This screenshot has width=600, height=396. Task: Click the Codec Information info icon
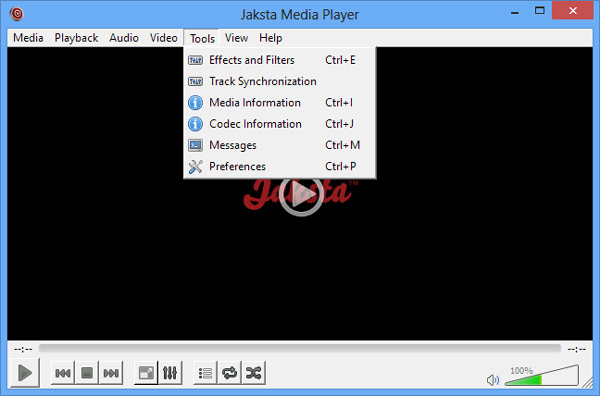coord(196,124)
